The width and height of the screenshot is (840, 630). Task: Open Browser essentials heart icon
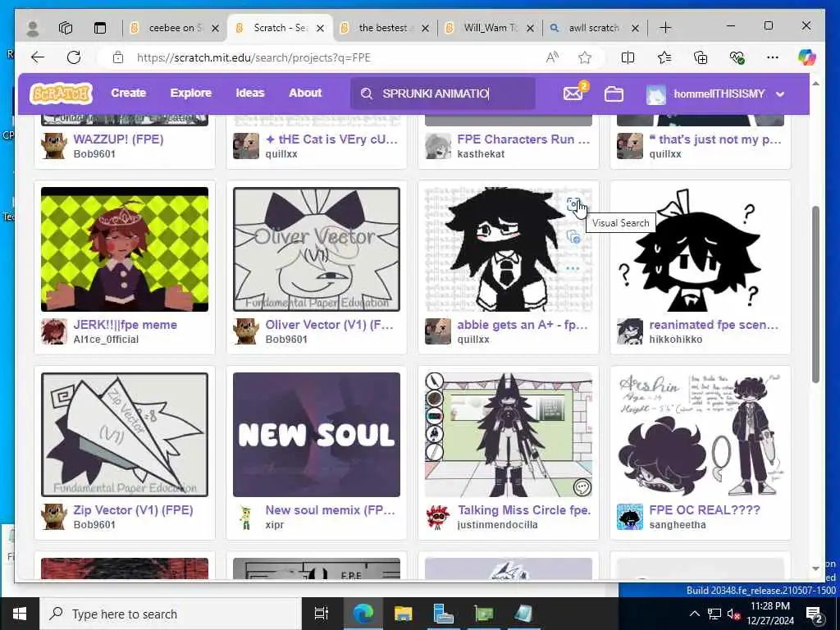[x=737, y=57]
